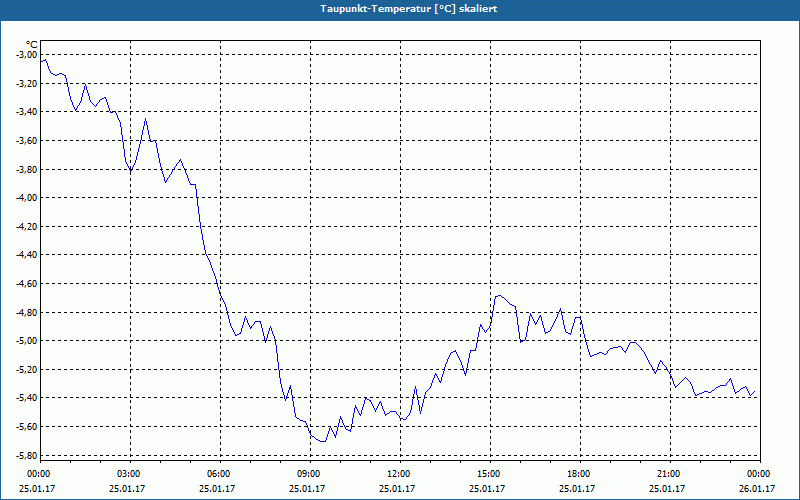
Task: Click the °C unit label on the y-axis
Action: 32,45
